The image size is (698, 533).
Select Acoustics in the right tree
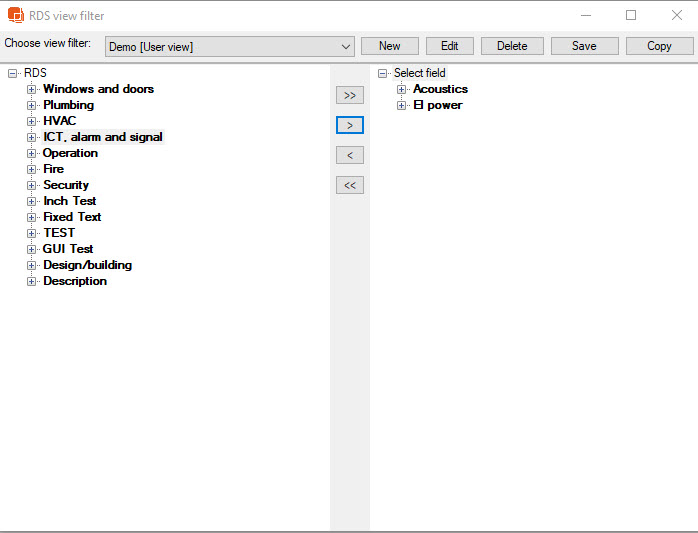[440, 89]
